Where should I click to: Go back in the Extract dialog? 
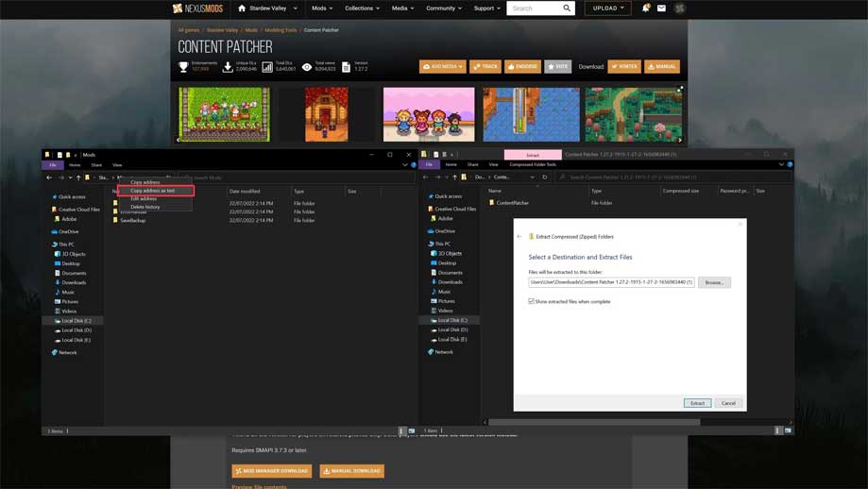(x=519, y=236)
